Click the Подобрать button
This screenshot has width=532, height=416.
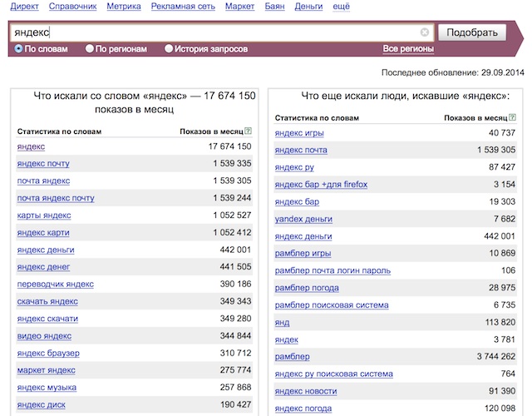(x=472, y=32)
